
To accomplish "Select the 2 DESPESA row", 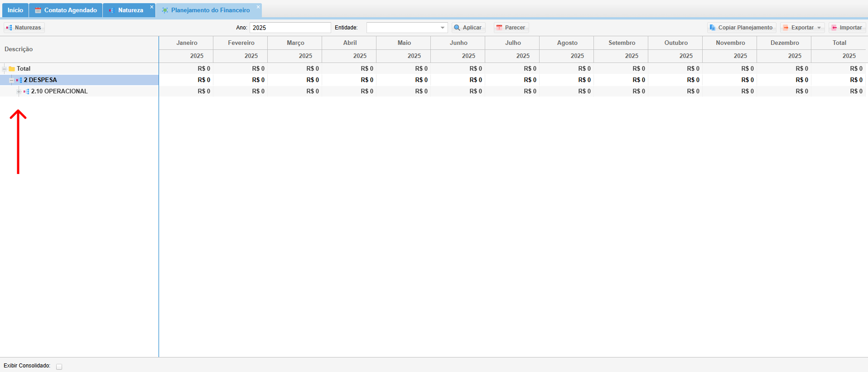I will [79, 80].
